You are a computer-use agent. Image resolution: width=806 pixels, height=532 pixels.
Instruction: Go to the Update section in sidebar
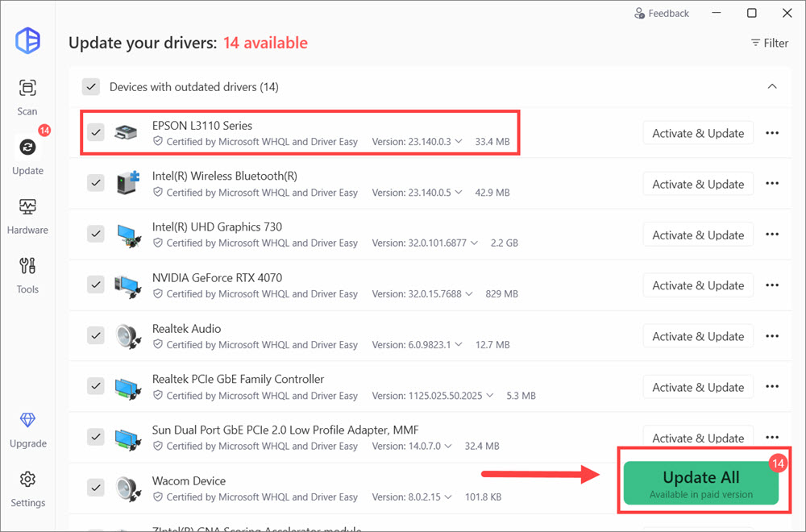[27, 148]
